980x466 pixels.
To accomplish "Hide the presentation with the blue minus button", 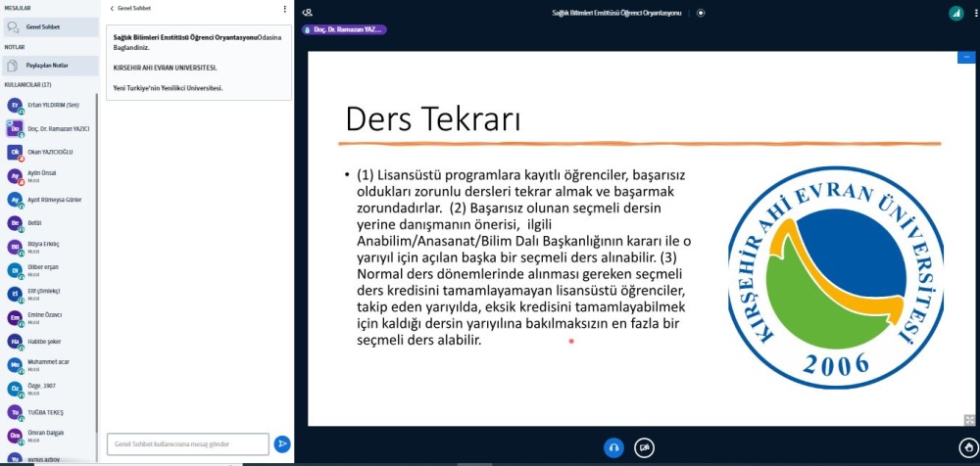I will pos(966,57).
